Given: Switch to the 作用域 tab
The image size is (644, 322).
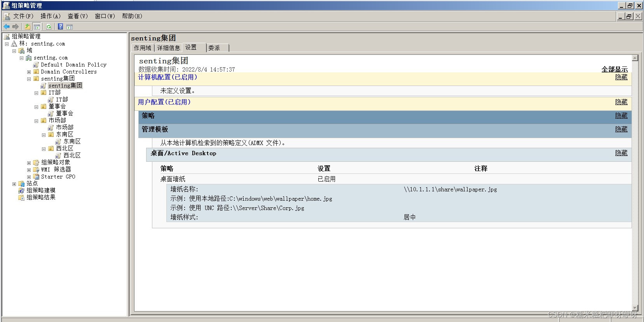Looking at the screenshot, I should [143, 48].
